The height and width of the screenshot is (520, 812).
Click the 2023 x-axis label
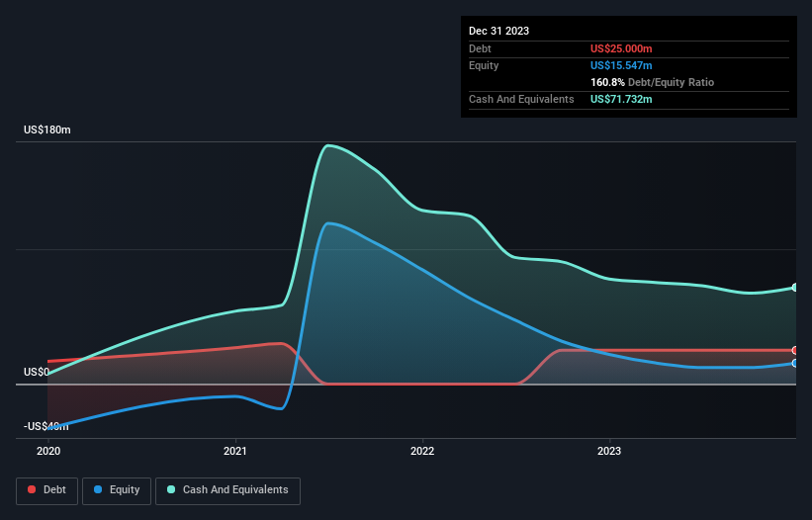click(609, 451)
